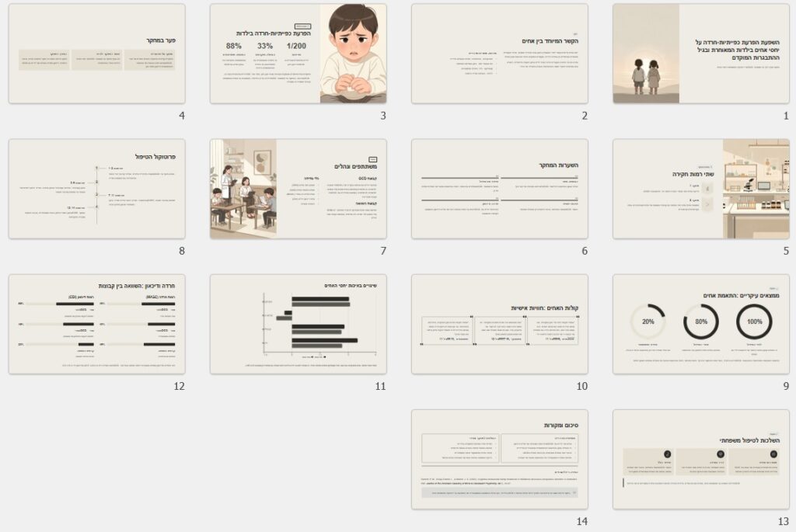Click the 20% donut chart on slide 9
Viewport: 796px width, 532px height.
point(648,322)
